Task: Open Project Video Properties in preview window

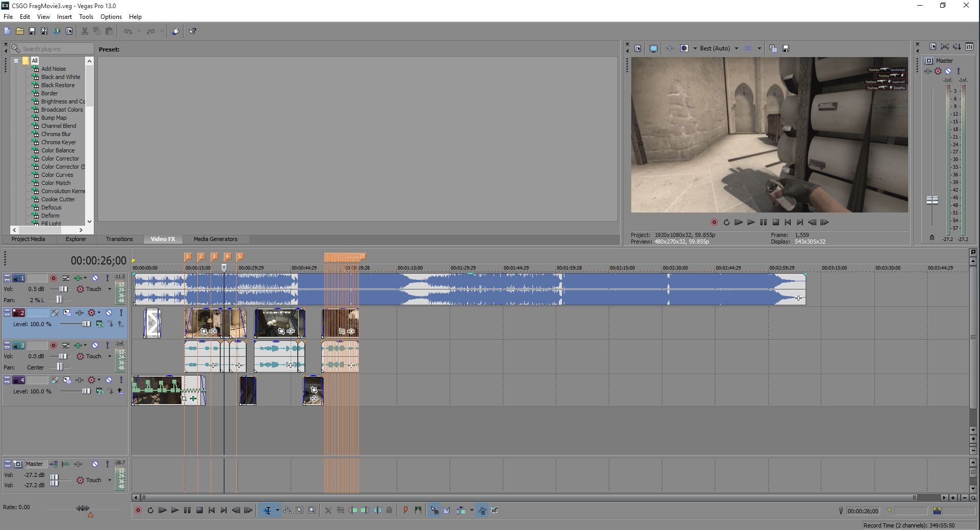Action: (x=638, y=48)
